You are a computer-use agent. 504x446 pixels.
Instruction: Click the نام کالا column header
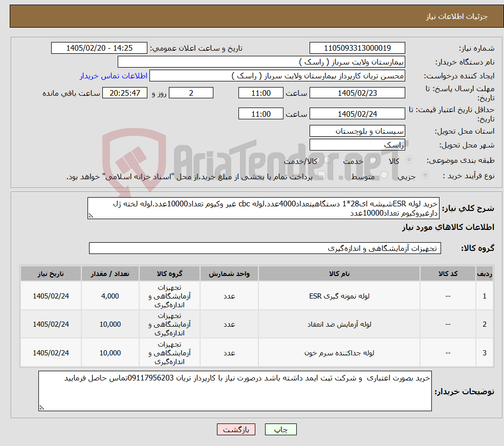coord(339,273)
